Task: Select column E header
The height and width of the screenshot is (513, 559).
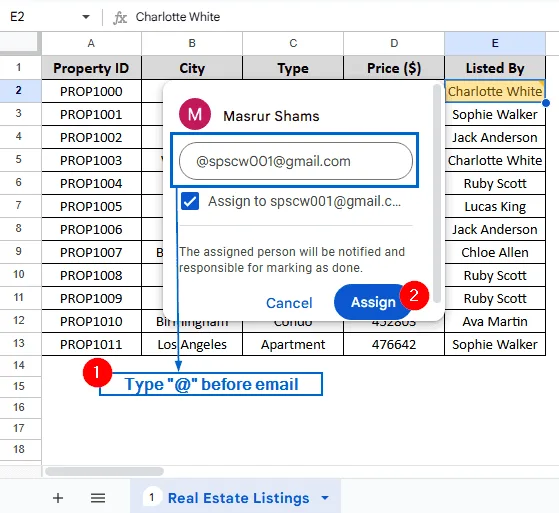Action: click(x=495, y=43)
